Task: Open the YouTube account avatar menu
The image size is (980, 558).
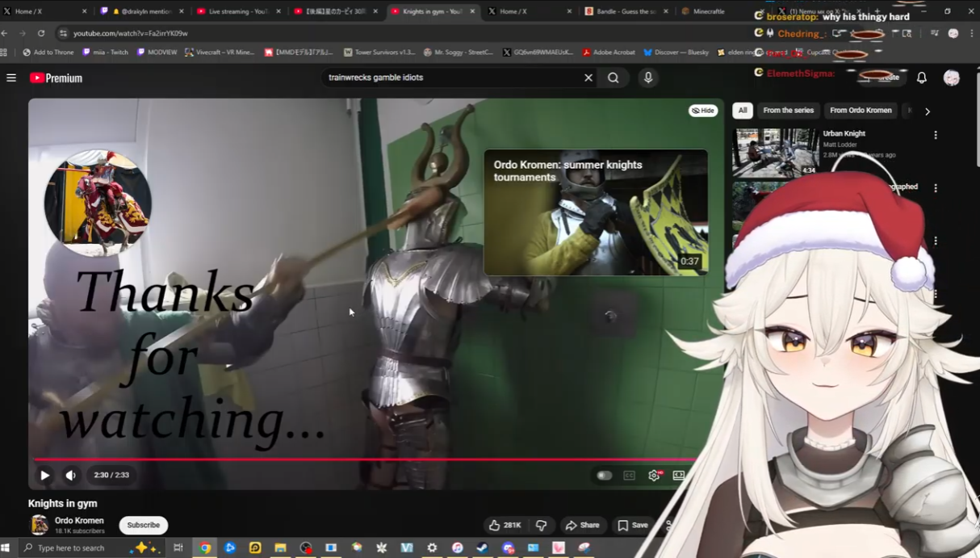Action: (x=952, y=78)
